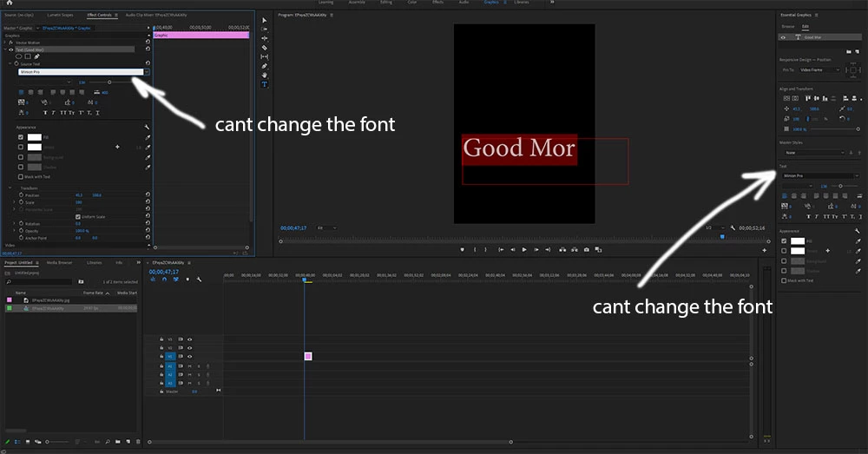Open Appearance wrench settings in Effect Controls
This screenshot has width=868, height=454.
point(148,128)
